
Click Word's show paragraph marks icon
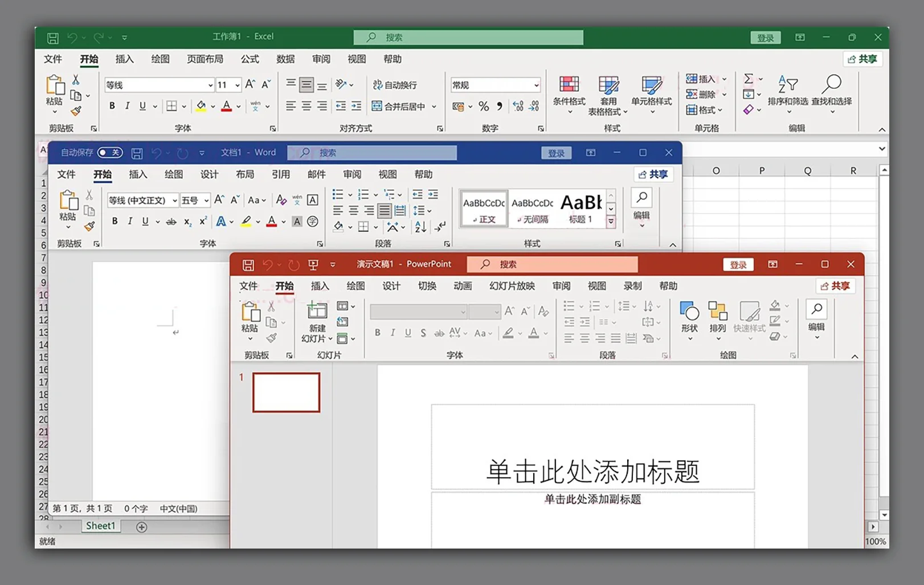(x=440, y=227)
